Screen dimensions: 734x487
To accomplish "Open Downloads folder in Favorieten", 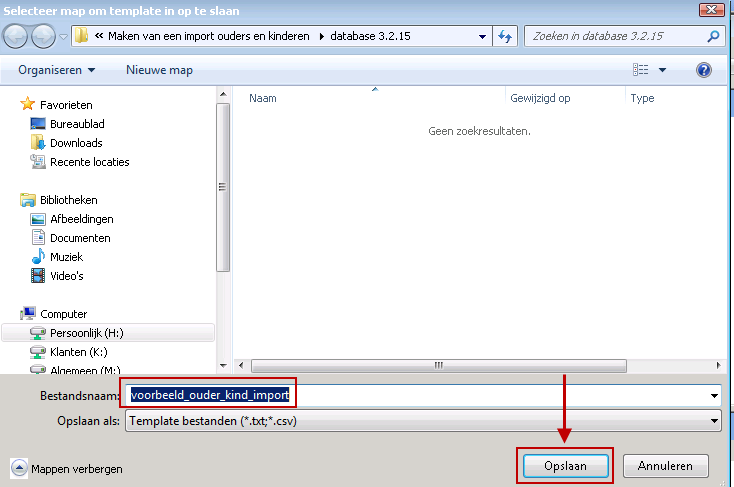I will coord(76,143).
